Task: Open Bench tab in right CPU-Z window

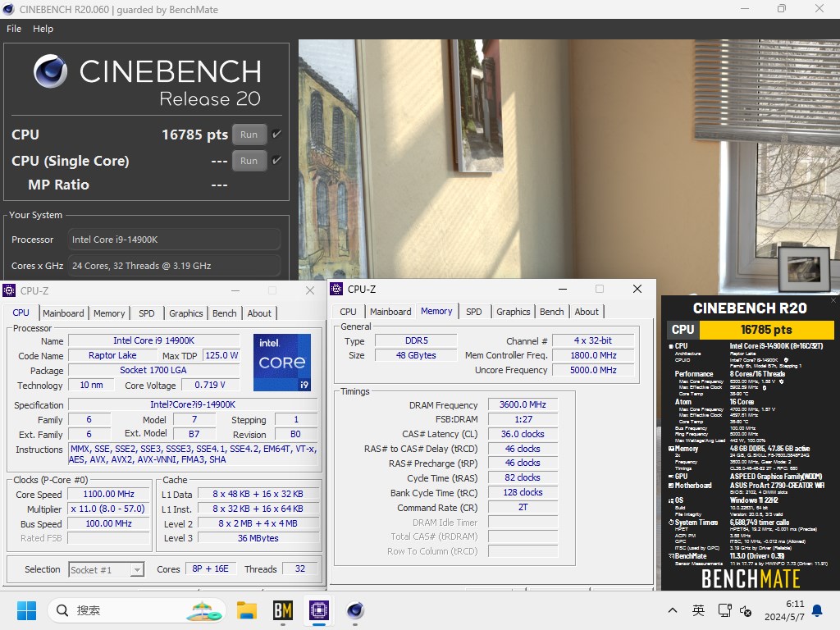Action: [x=552, y=312]
